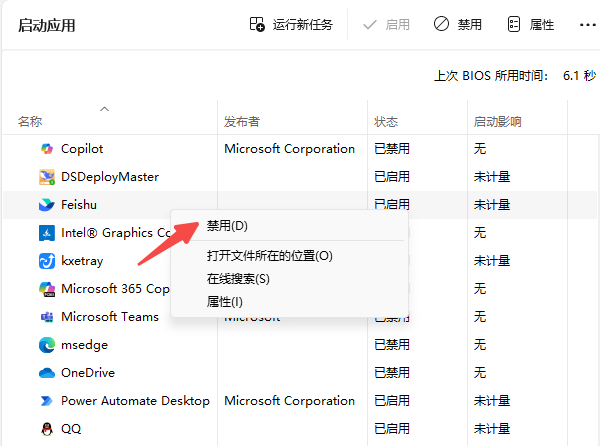Click the Microsoft Teams icon
The width and height of the screenshot is (600, 446).
pos(46,317)
